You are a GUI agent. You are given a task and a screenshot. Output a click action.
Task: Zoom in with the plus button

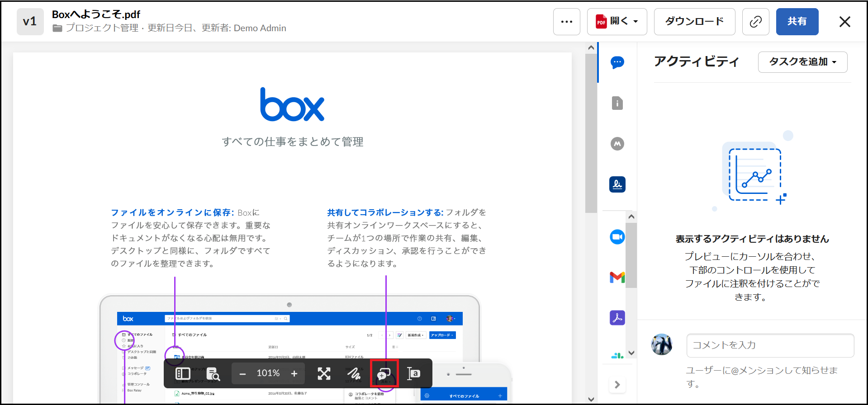pyautogui.click(x=294, y=373)
